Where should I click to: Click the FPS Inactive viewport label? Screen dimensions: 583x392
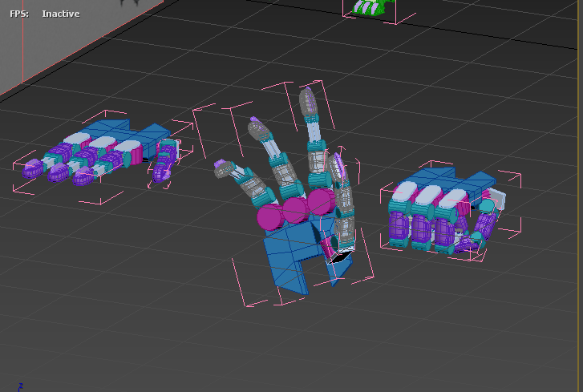pos(44,14)
